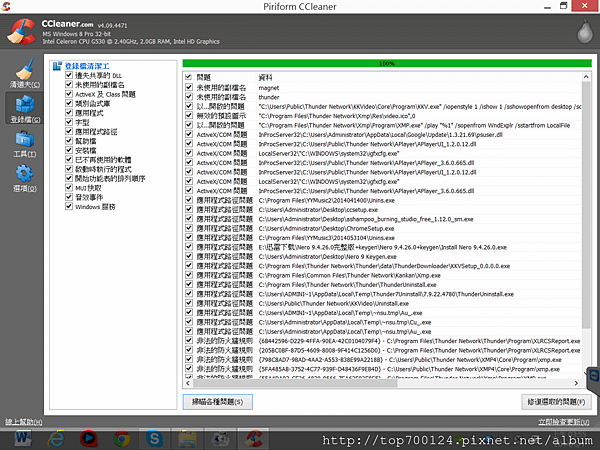Toggle the MUI 快取 checkbox

(69, 188)
